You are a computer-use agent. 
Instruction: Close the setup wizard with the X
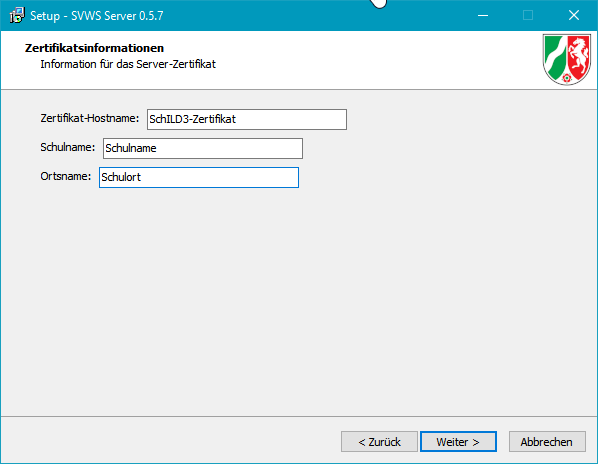point(574,16)
